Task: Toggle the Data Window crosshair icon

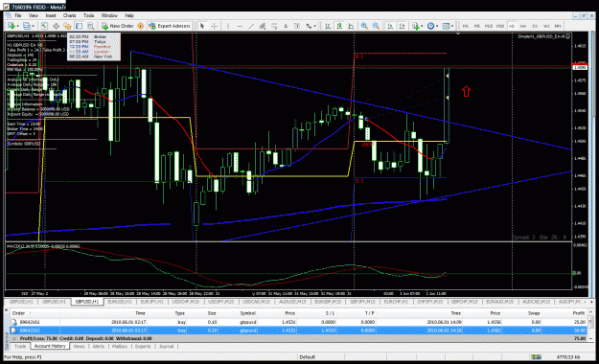Action: pyautogui.click(x=56, y=26)
